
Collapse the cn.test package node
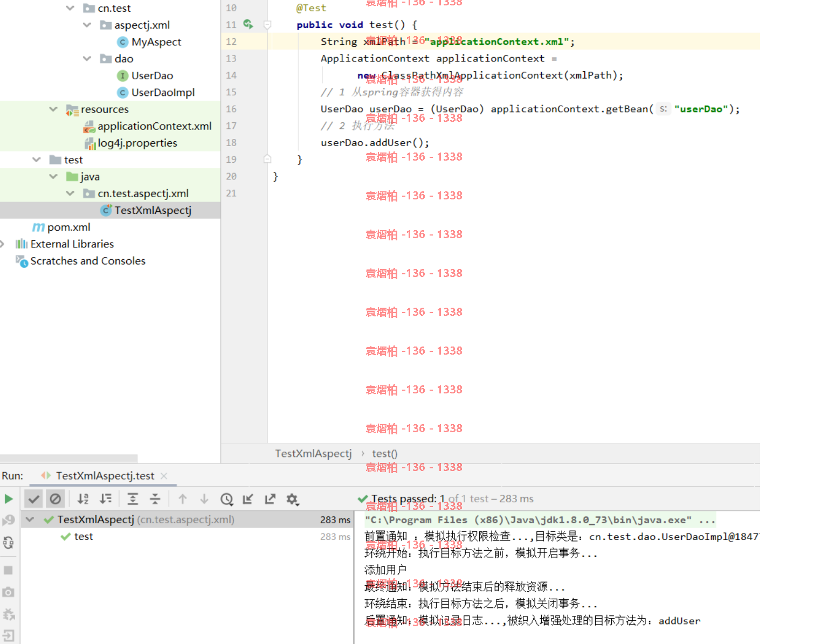(70, 8)
